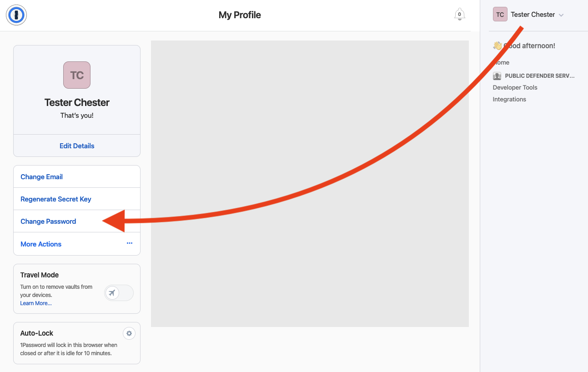Click the large TC profile avatar

(77, 75)
